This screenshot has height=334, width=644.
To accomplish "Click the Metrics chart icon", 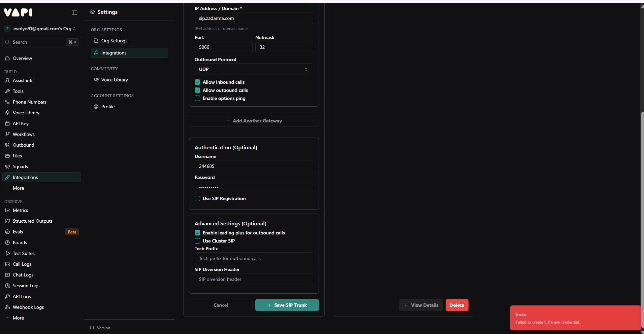I will tap(7, 210).
